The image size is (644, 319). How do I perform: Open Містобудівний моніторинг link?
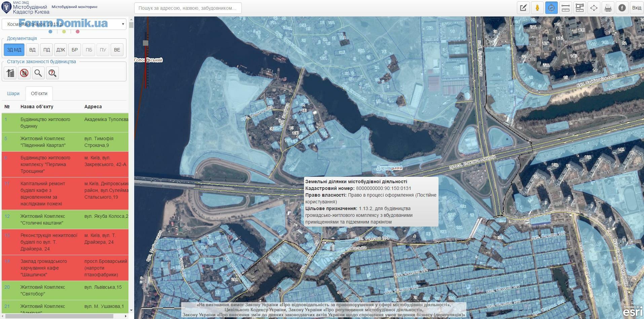(75, 7)
